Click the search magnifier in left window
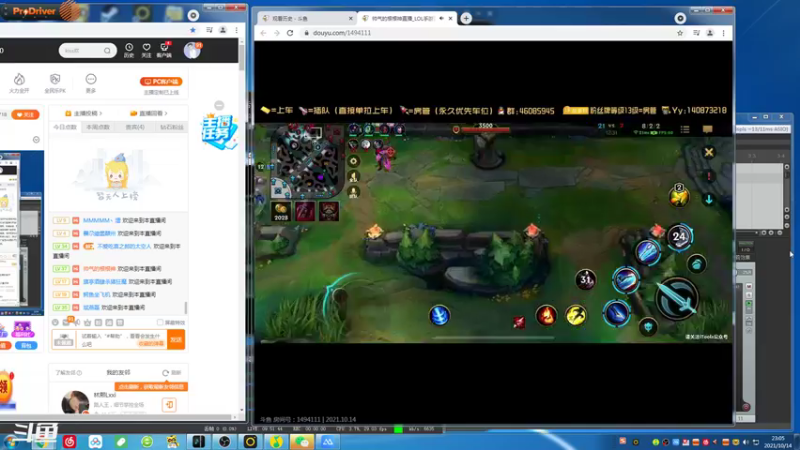Screen dimensions: 800x450 107,51
